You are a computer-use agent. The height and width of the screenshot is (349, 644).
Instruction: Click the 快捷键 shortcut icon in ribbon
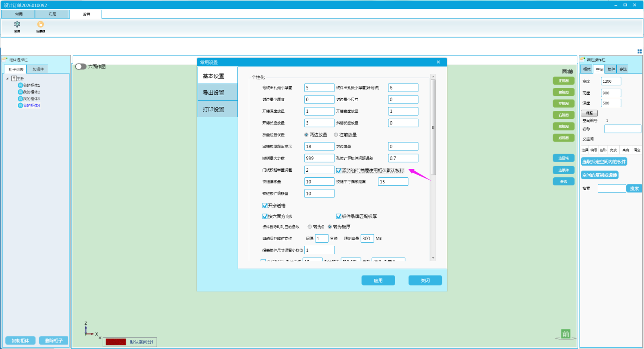(41, 24)
